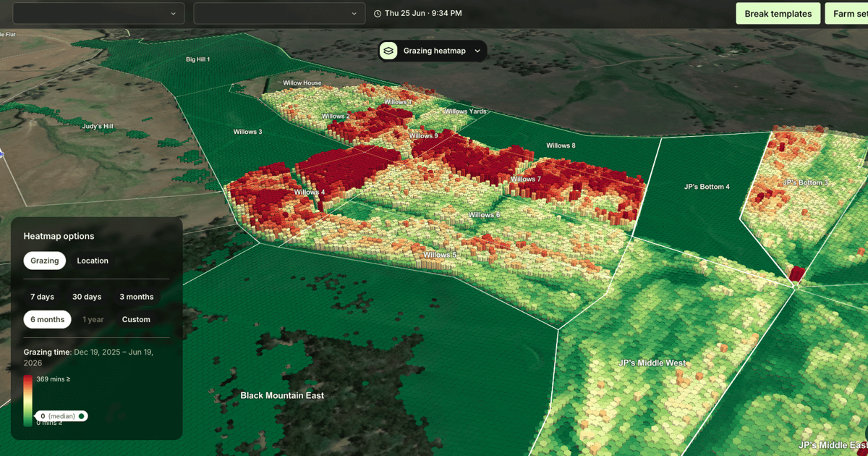Select the Willows 8 paddock label

(x=561, y=146)
